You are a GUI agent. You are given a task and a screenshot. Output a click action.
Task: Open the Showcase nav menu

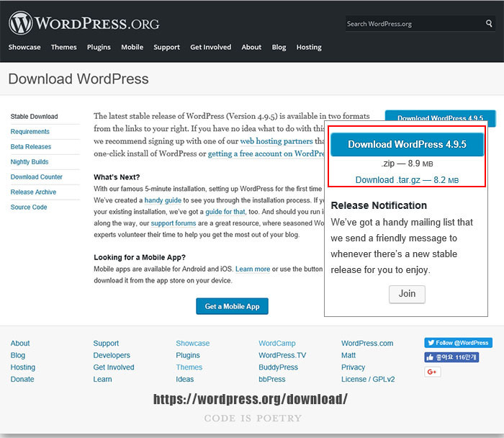coord(24,47)
